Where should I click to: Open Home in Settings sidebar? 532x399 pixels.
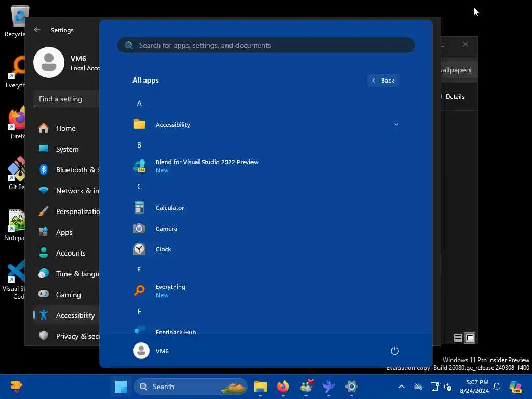(x=67, y=128)
